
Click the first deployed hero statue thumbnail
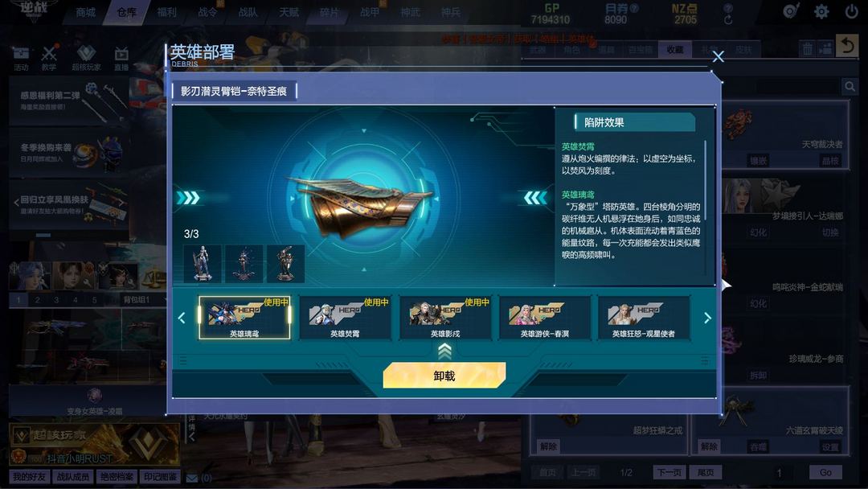coord(202,264)
